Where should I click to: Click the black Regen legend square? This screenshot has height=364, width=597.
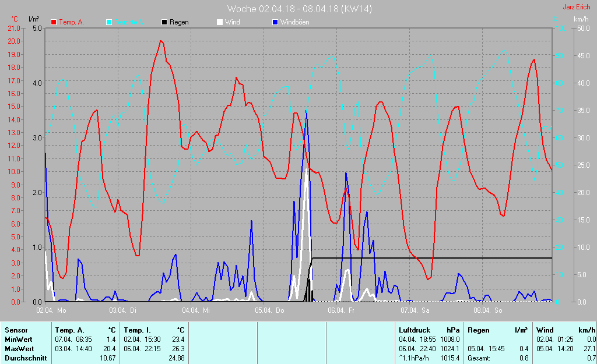[164, 22]
